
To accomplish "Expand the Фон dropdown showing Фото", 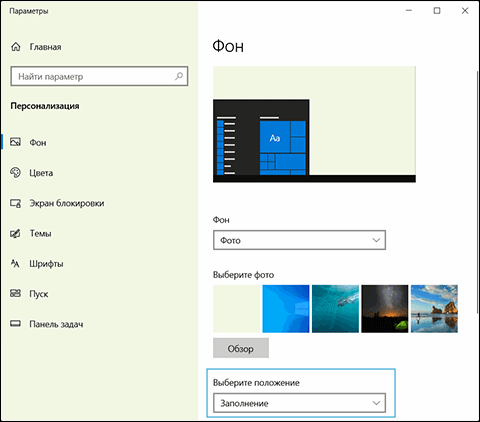I will pos(299,240).
